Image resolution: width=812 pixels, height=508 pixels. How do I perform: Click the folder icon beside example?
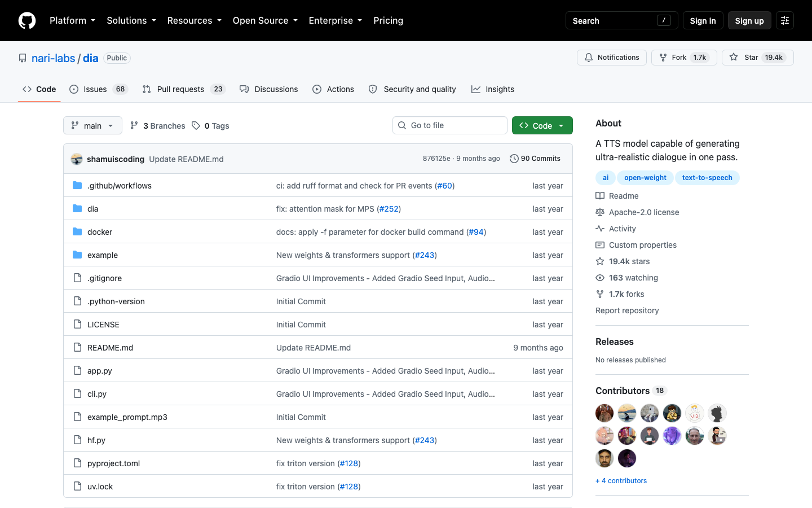(77, 255)
